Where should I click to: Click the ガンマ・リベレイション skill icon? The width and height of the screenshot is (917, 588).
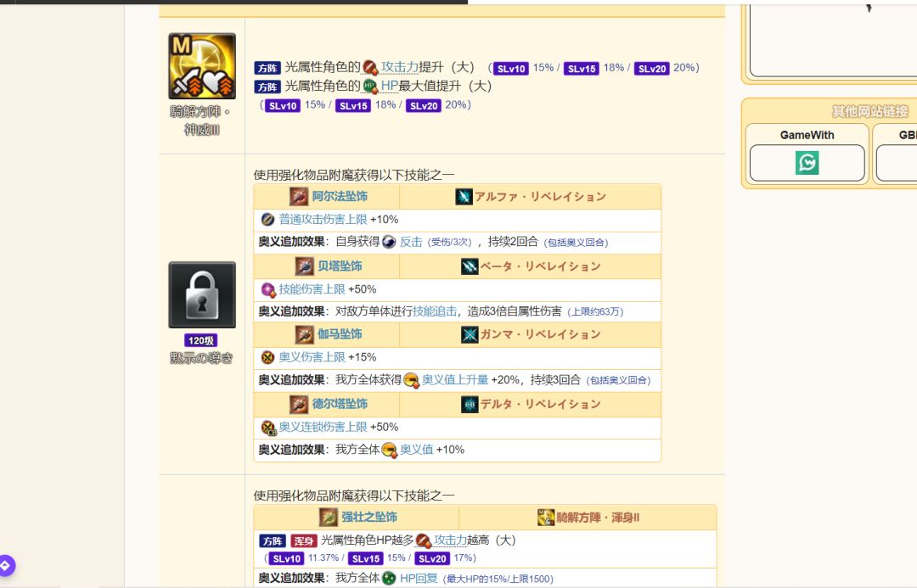[470, 334]
